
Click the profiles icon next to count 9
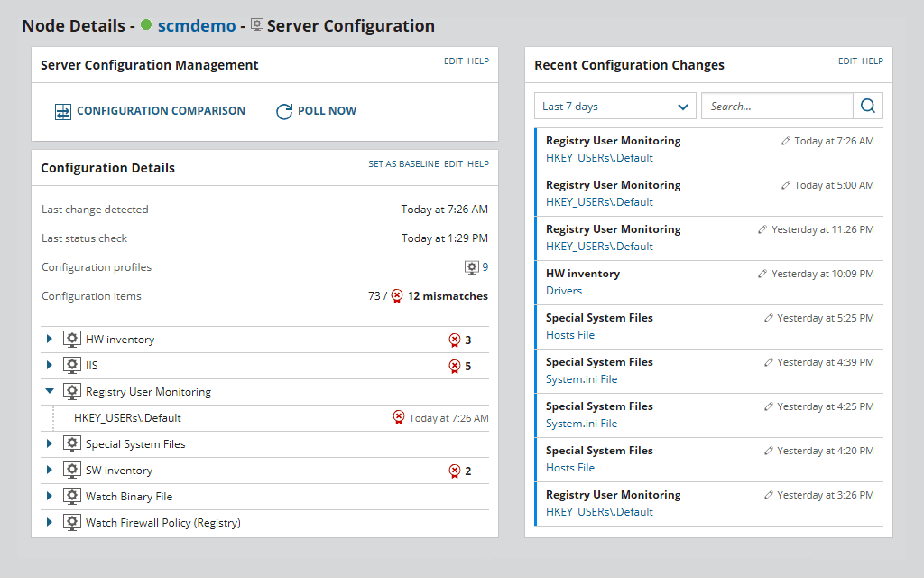[471, 266]
